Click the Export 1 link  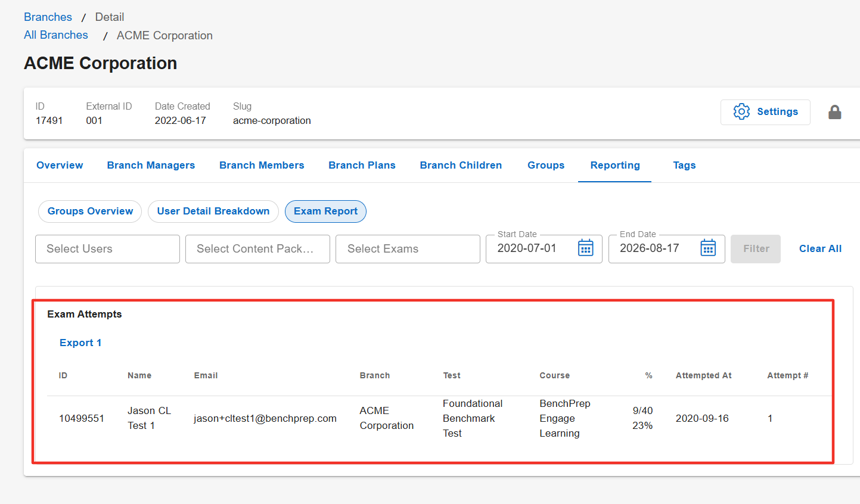(x=80, y=343)
